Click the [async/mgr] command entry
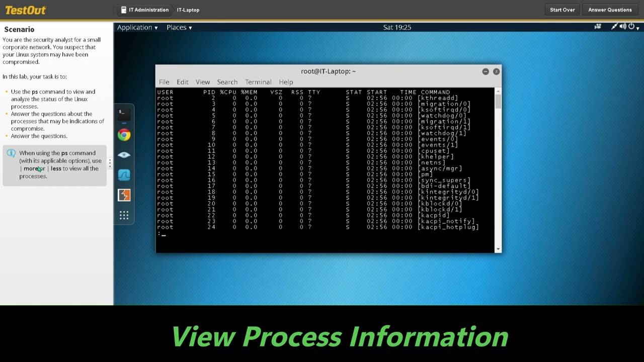644x362 pixels. pyautogui.click(x=440, y=168)
